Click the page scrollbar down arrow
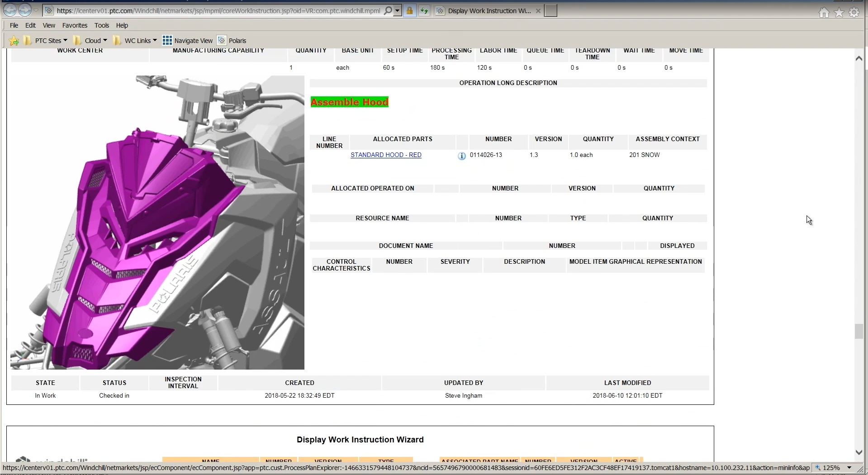Viewport: 868px width, 475px height. [x=859, y=452]
